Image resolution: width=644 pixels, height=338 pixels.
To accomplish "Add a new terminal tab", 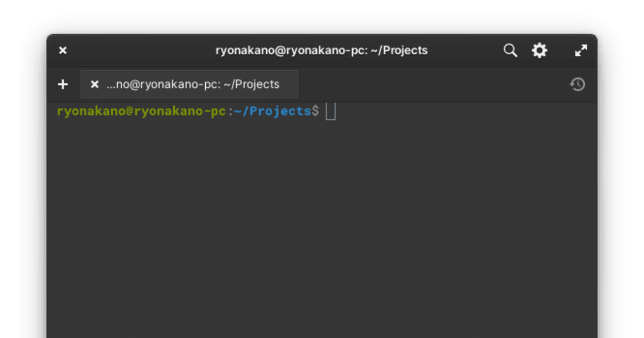I will pyautogui.click(x=63, y=84).
